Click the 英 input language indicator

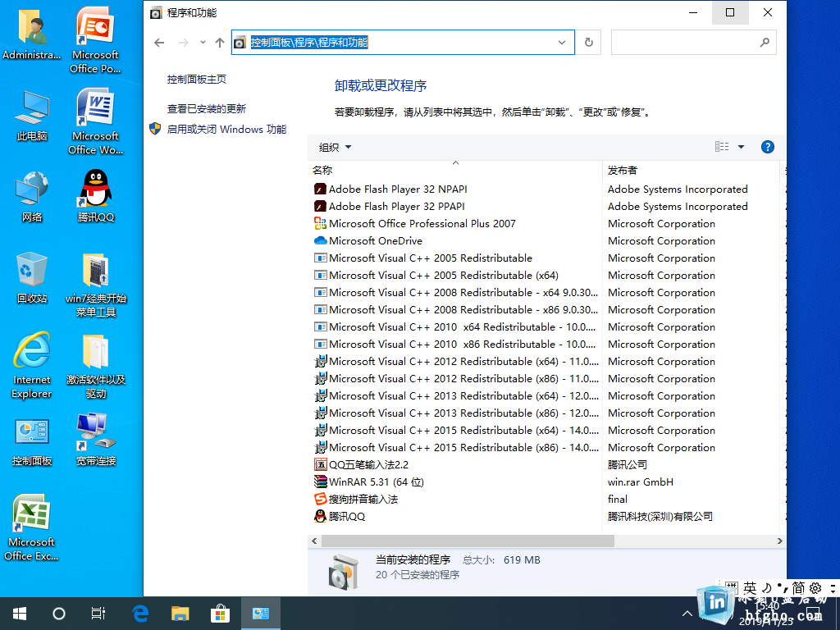click(x=750, y=588)
